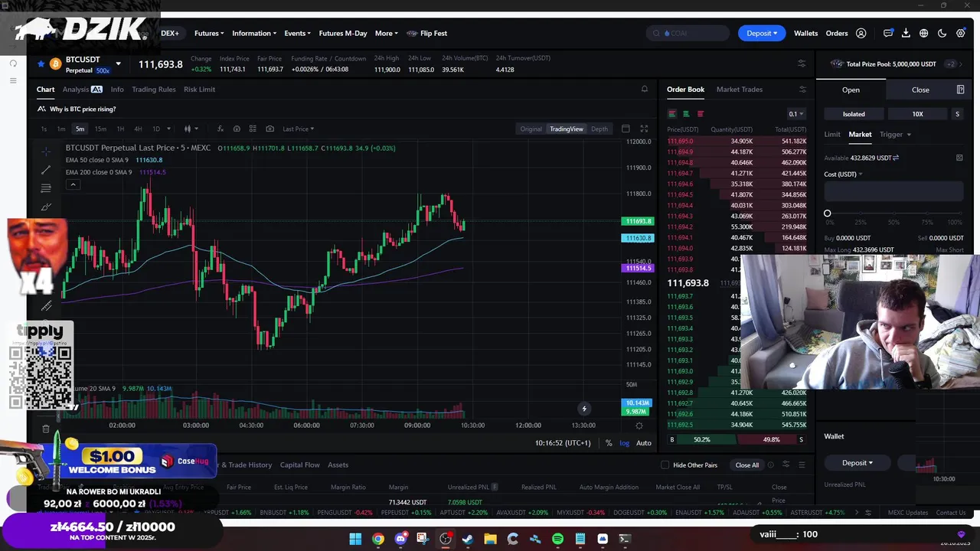The width and height of the screenshot is (980, 551).
Task: Open the Risk Limit tab
Action: [199, 90]
